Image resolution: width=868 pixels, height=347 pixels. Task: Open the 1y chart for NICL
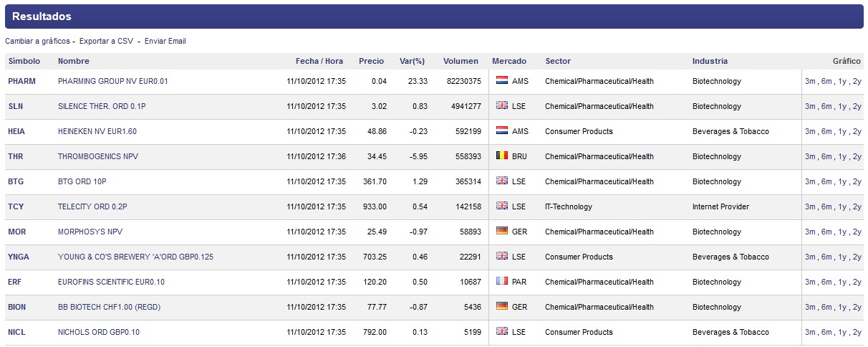[842, 333]
